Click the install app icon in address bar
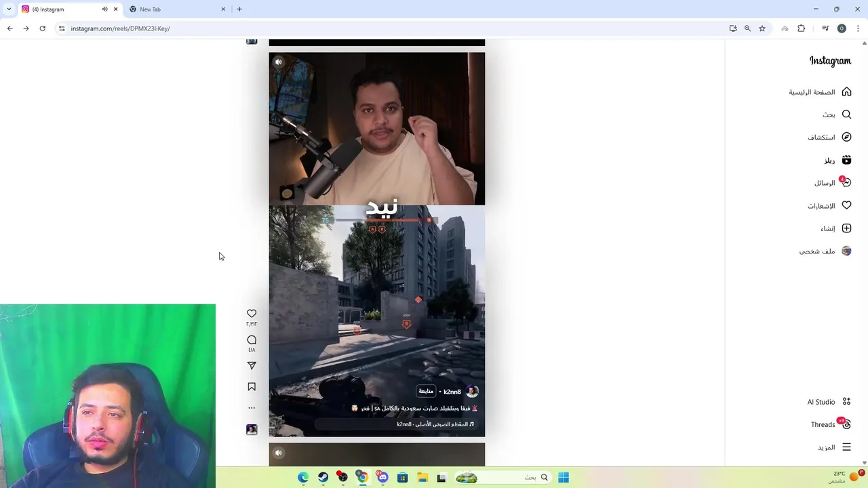The height and width of the screenshot is (488, 868). click(x=733, y=28)
